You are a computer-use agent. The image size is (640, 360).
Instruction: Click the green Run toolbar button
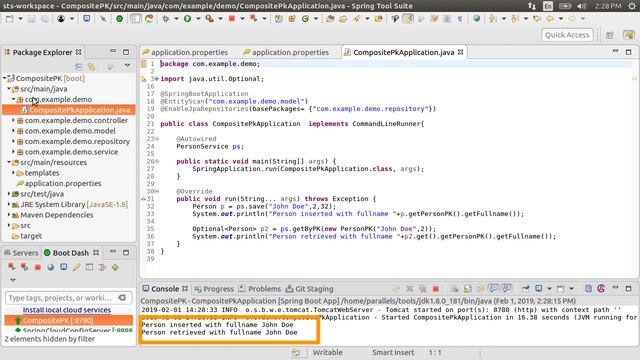point(187,19)
